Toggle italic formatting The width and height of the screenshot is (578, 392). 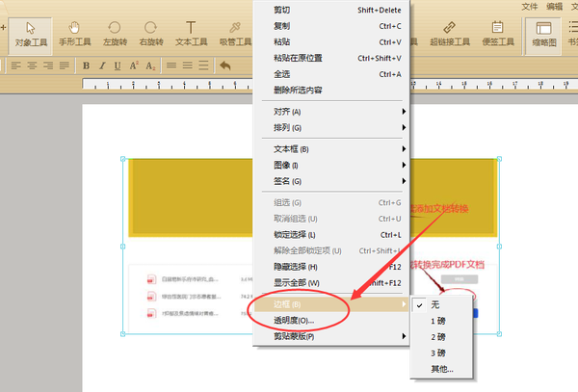(x=102, y=65)
